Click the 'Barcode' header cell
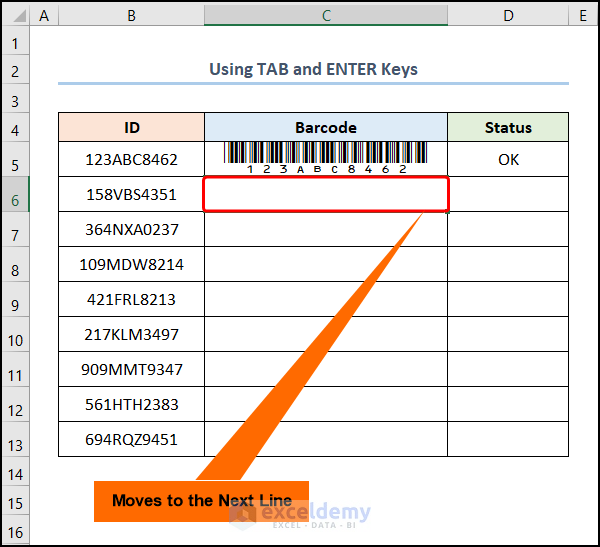Screen dimensions: 600x547 [326, 127]
